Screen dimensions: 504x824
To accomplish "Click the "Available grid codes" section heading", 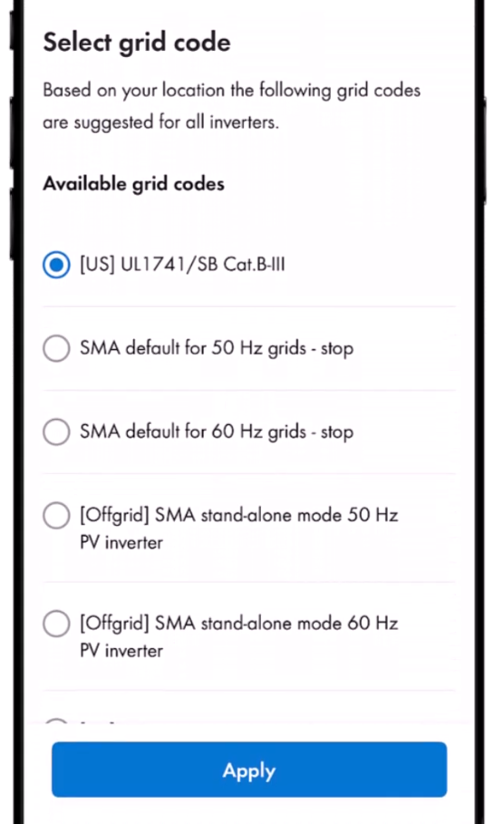I will [133, 184].
